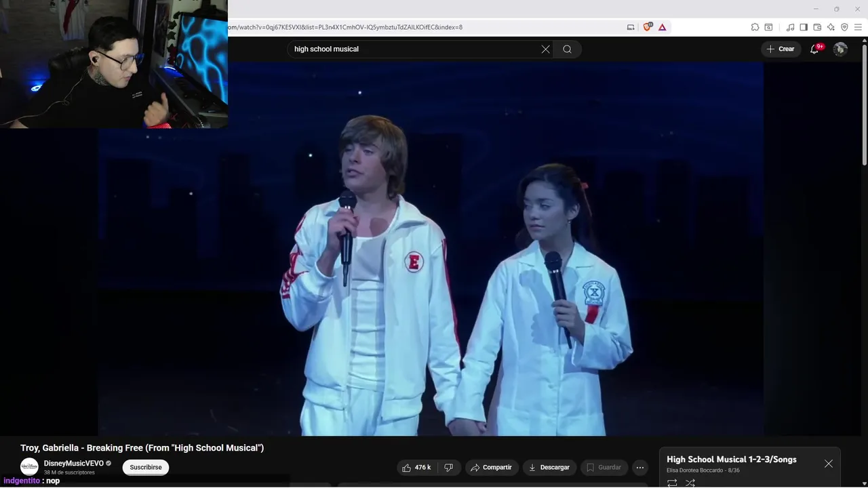868x488 pixels.
Task: Click the browser address bar URL
Action: tap(344, 27)
